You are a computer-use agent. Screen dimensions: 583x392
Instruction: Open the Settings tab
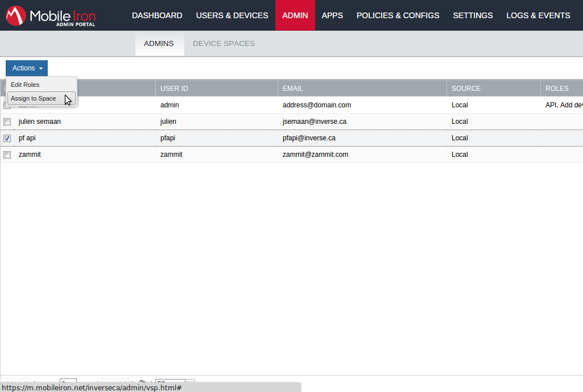(473, 15)
